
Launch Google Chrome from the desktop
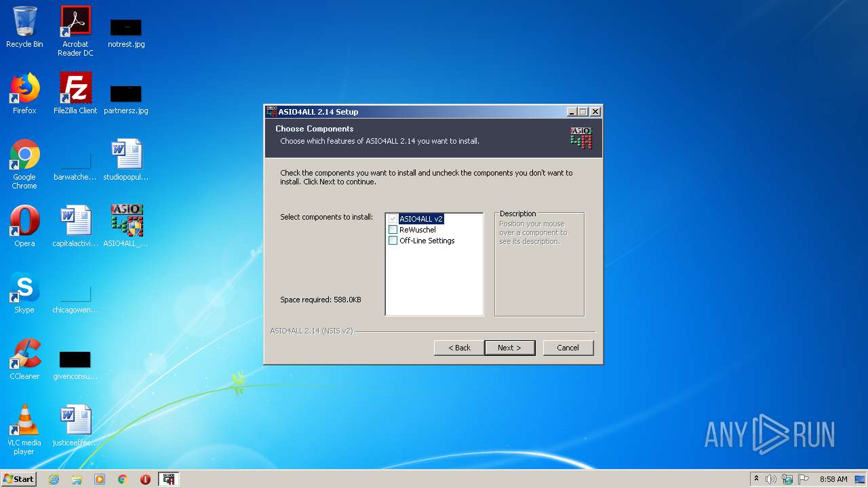[x=24, y=165]
